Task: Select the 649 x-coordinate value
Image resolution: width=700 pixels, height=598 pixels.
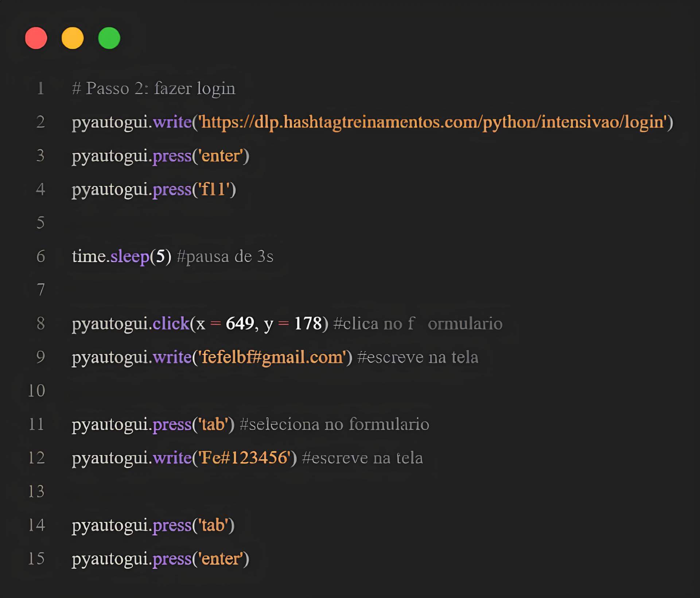Action: pos(240,323)
